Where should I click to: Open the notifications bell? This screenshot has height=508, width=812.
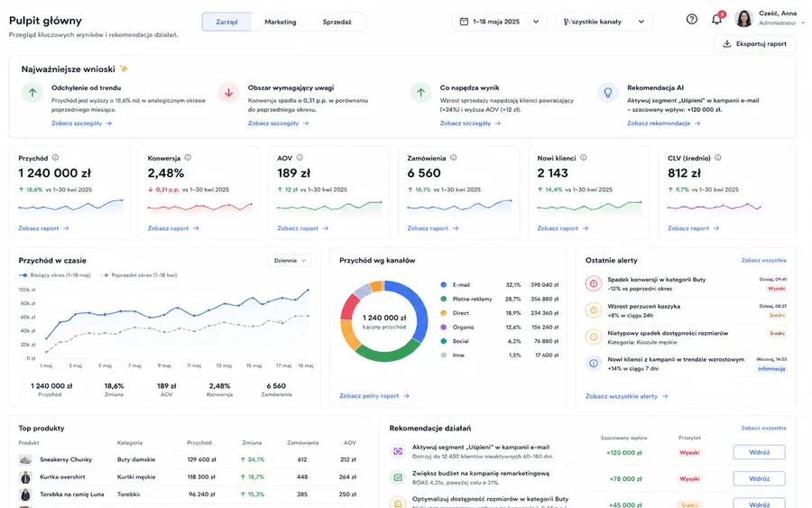(x=716, y=20)
